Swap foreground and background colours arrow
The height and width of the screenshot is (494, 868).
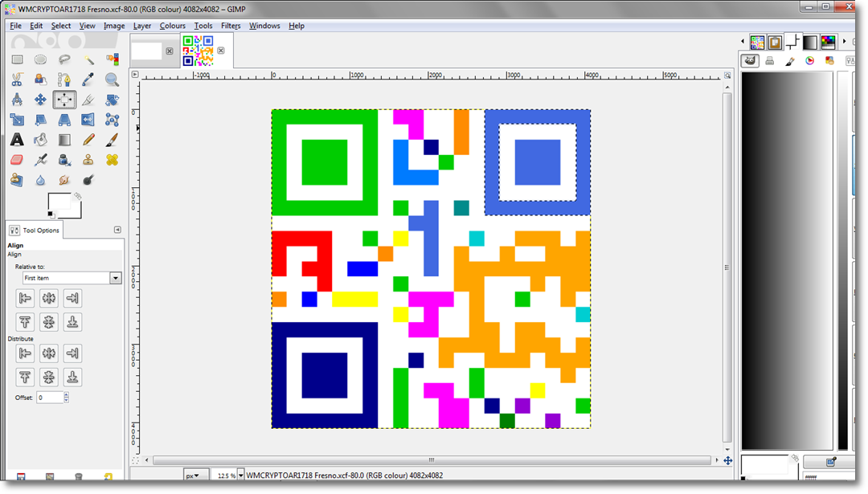coord(77,196)
